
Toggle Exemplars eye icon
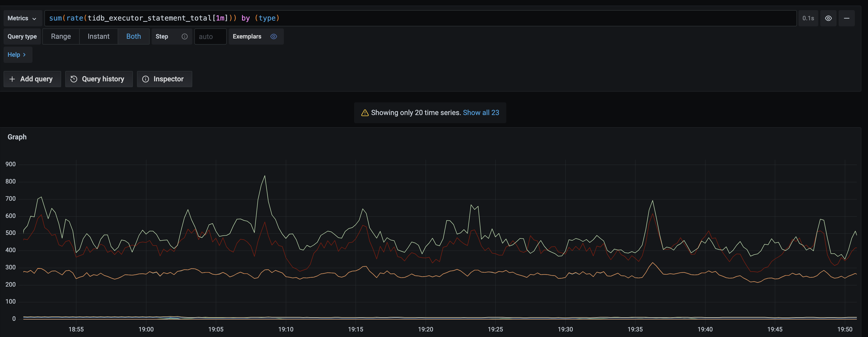273,36
